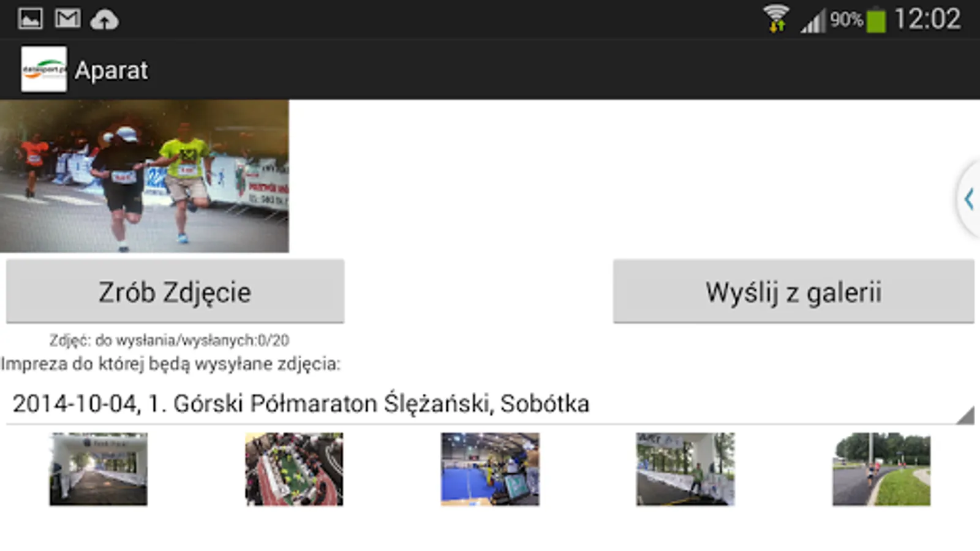Tap the datasport app logo icon
Screen dimensions: 980x551
pos(43,69)
